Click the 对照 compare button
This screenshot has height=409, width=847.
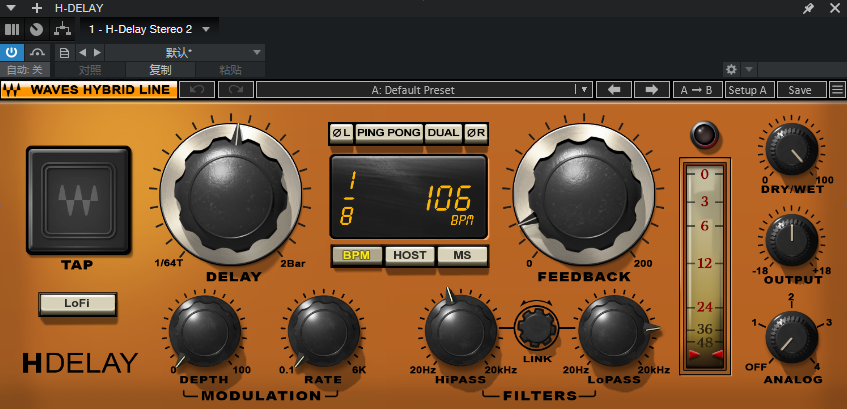coord(90,70)
